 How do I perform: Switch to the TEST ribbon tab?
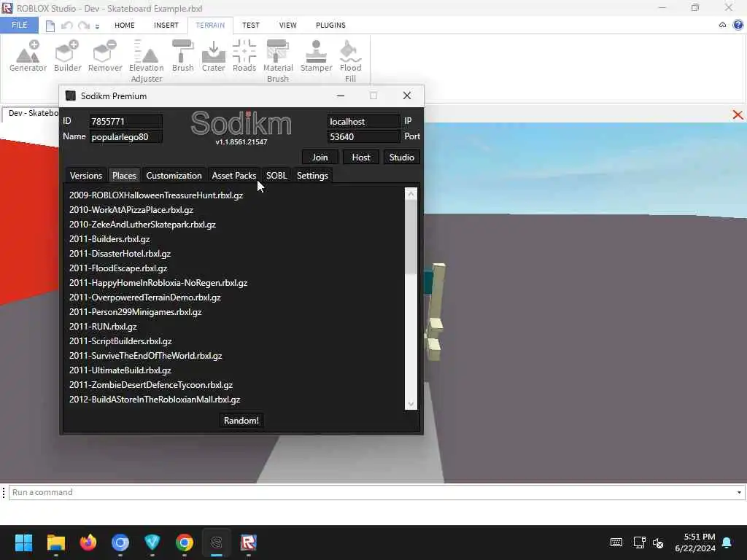(251, 26)
